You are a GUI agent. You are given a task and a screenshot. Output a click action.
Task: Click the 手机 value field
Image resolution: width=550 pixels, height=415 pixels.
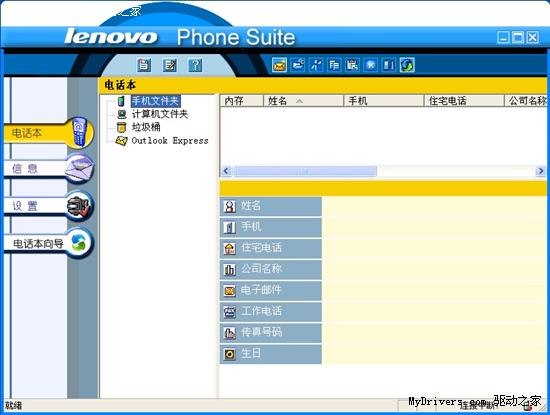435,228
